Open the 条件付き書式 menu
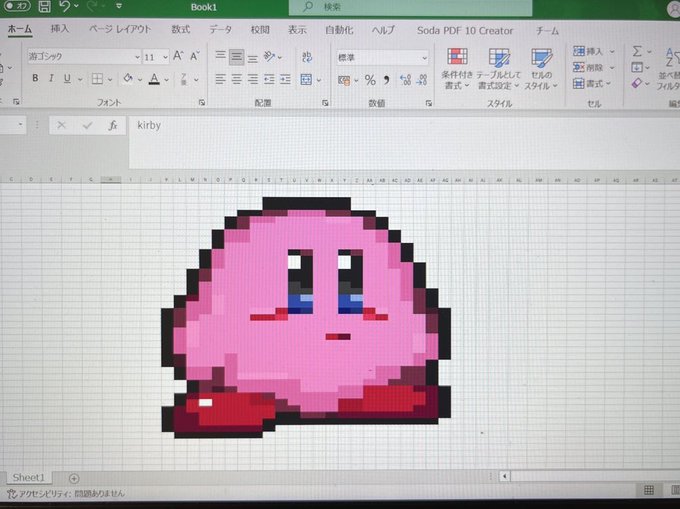The image size is (680, 509). (x=457, y=69)
